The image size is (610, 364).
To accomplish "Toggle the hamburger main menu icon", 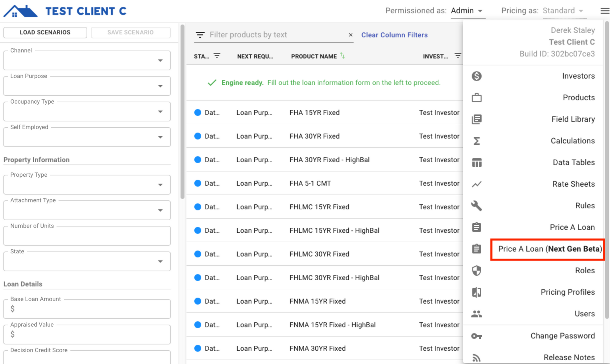I will coord(605,11).
